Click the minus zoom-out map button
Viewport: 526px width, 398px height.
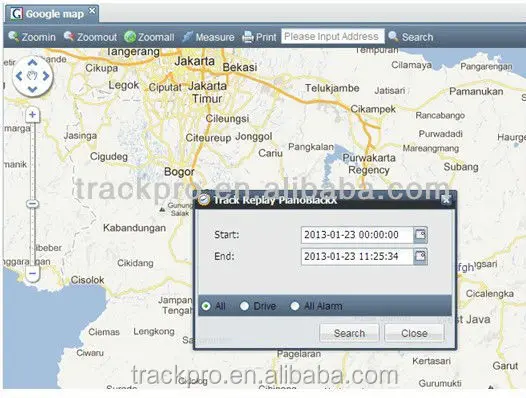[32, 273]
